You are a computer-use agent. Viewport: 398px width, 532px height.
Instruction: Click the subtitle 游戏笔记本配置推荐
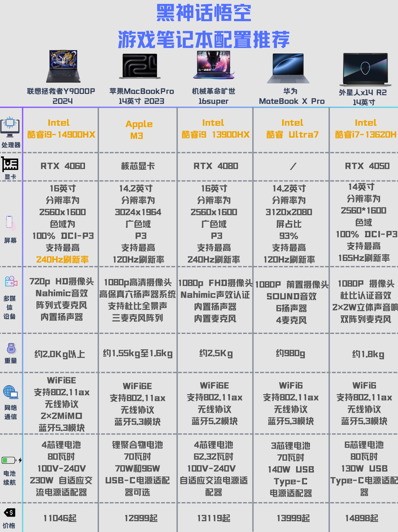[x=204, y=39]
